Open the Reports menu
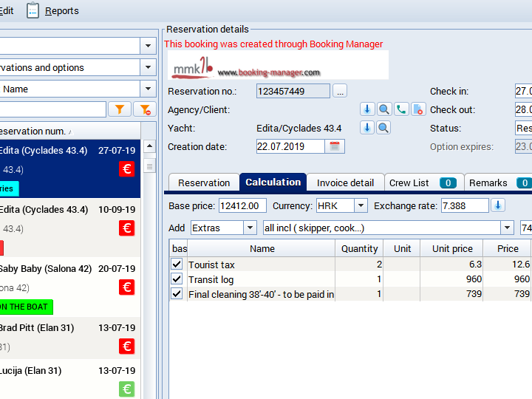This screenshot has width=532, height=399. (52, 10)
